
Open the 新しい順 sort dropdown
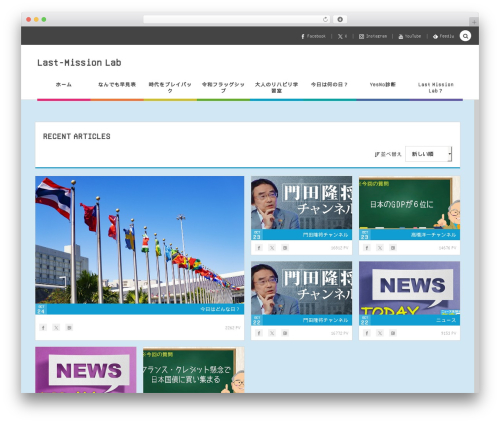coord(428,154)
